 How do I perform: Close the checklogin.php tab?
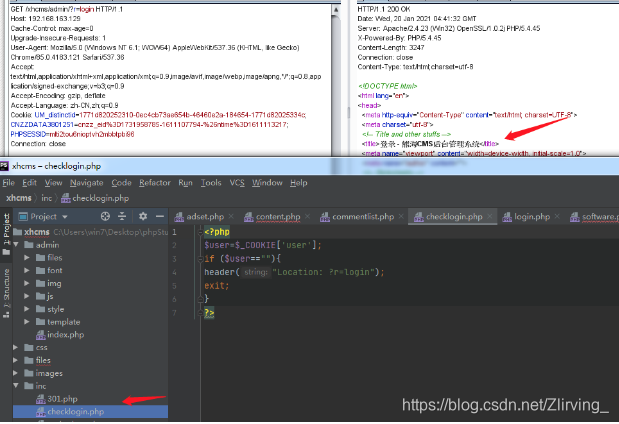[x=490, y=216]
